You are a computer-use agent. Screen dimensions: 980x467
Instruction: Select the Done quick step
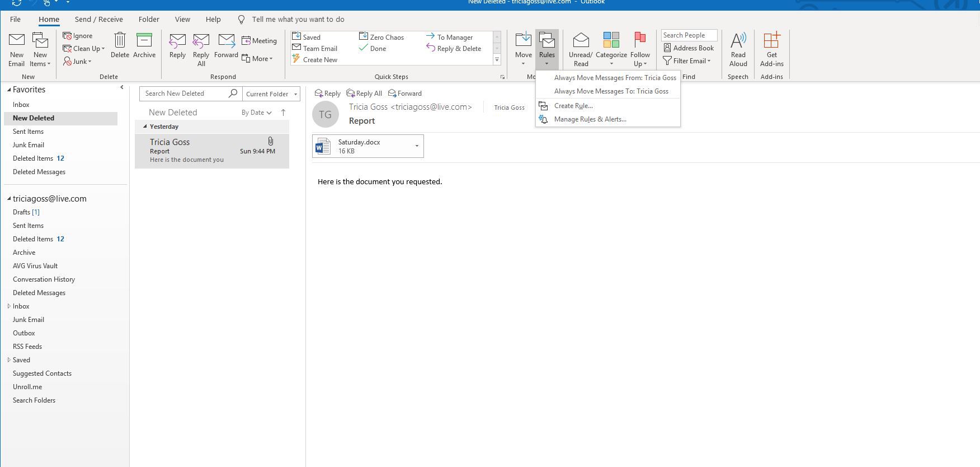tap(373, 49)
